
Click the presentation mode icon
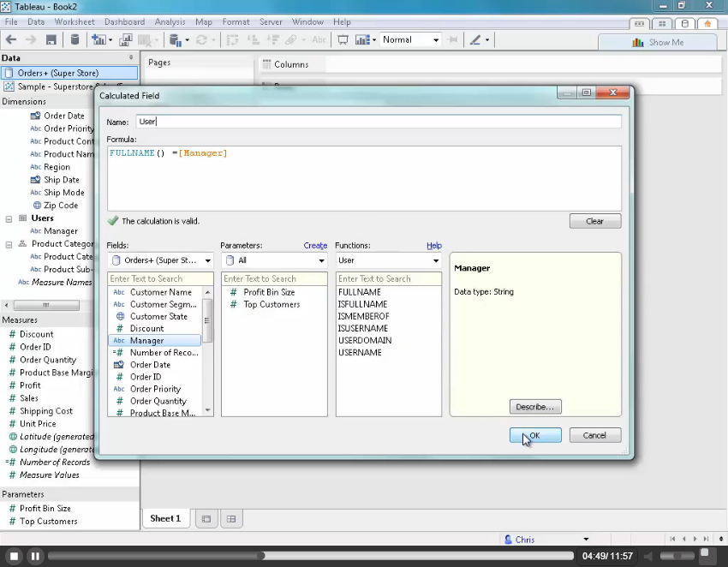[x=343, y=40]
